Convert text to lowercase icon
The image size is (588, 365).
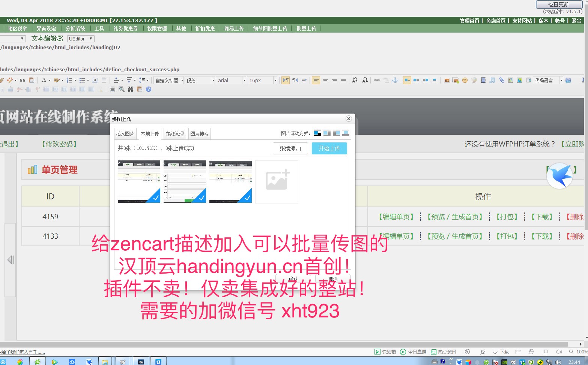[365, 80]
